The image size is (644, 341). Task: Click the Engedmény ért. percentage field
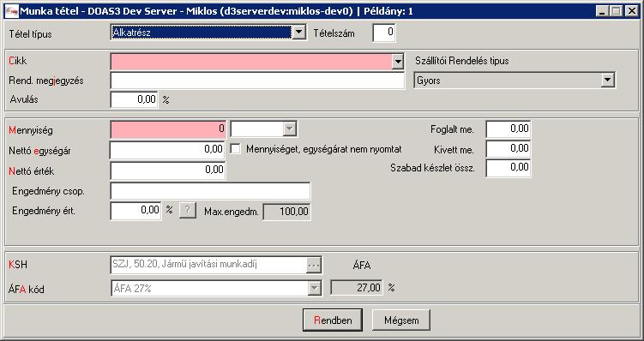point(136,212)
